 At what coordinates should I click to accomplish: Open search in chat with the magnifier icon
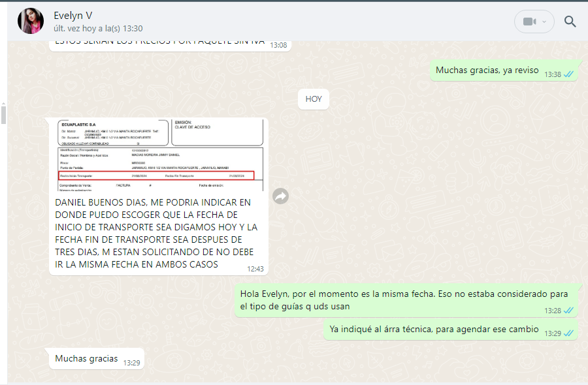tap(570, 22)
